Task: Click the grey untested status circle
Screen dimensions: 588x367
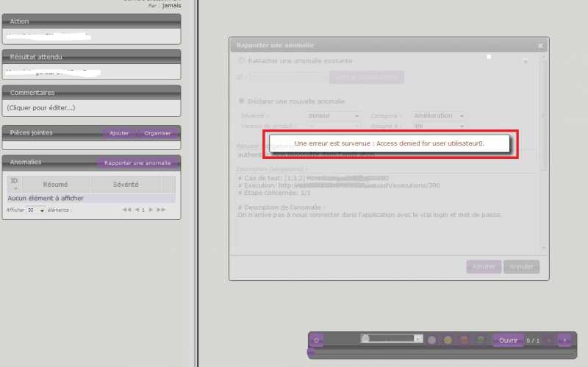Action: click(x=431, y=340)
